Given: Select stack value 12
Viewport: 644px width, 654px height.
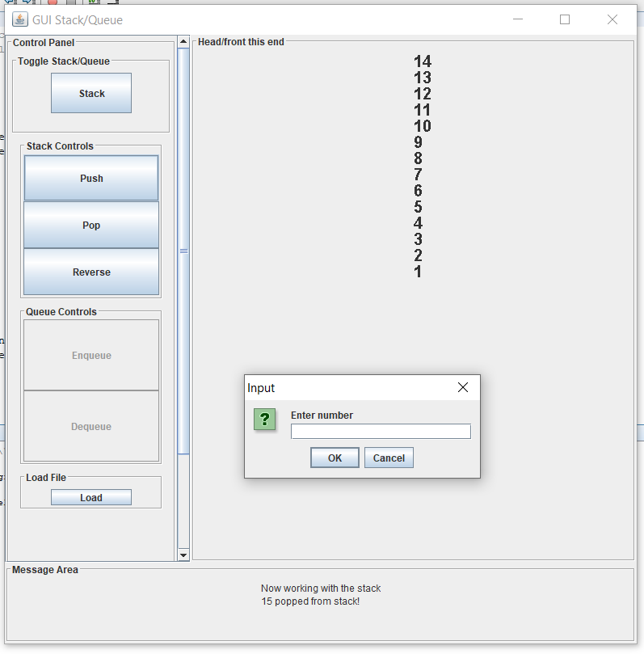Looking at the screenshot, I should [423, 94].
